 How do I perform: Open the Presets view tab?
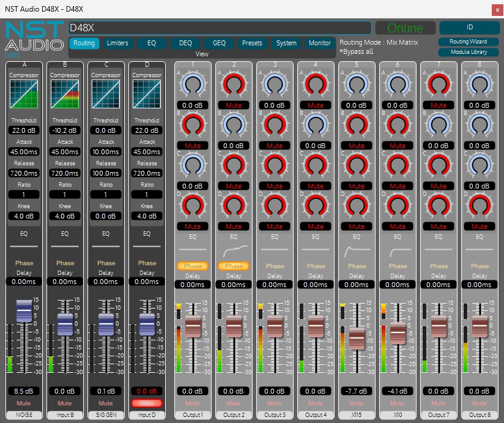pyautogui.click(x=253, y=43)
